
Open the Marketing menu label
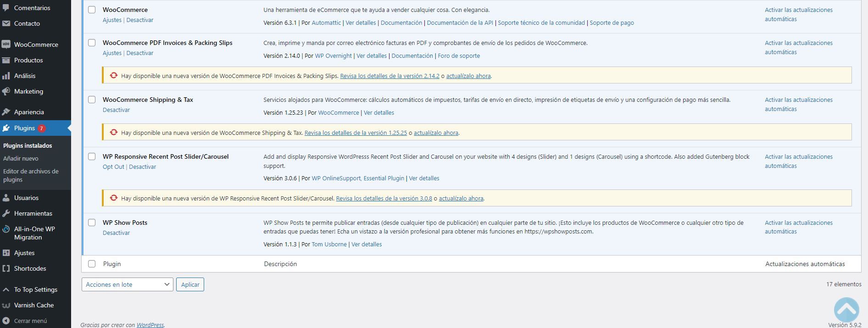(x=28, y=91)
